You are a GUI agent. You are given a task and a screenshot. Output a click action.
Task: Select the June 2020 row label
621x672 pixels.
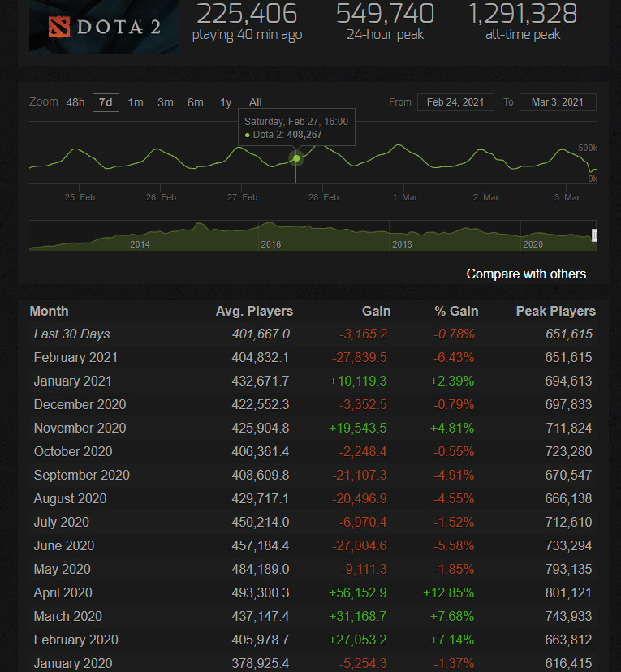[64, 546]
